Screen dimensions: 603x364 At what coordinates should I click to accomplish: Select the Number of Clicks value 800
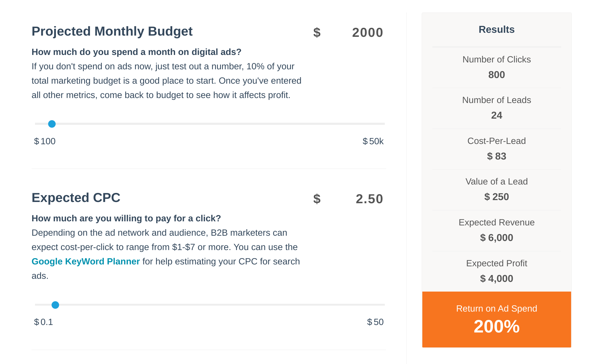click(496, 75)
